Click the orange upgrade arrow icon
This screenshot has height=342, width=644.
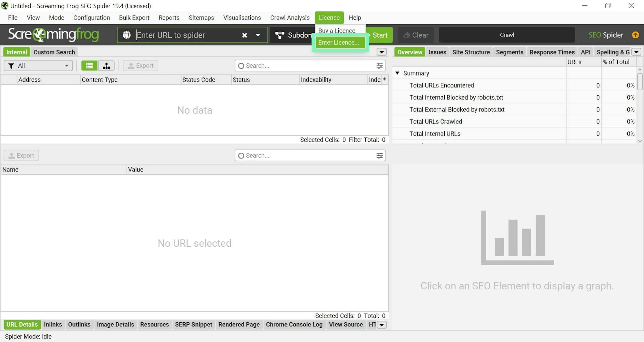(x=635, y=35)
